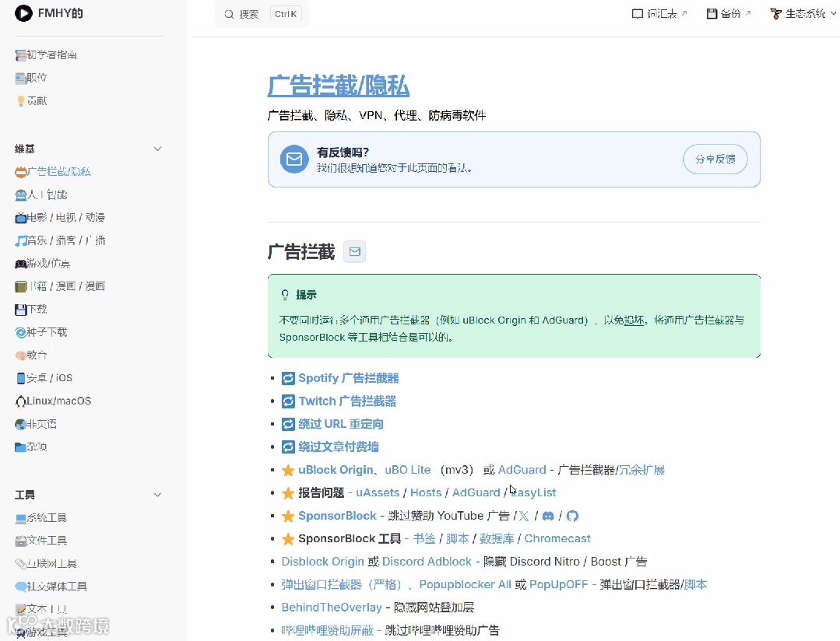
Task: Open 词汇表 in the top navigation
Action: click(x=659, y=14)
